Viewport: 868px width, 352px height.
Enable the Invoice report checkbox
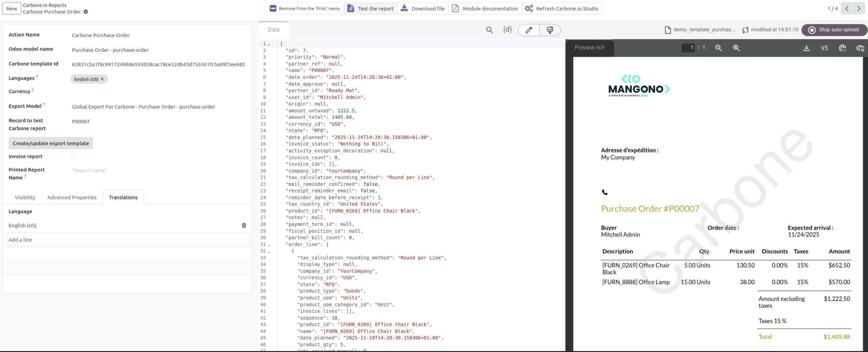pyautogui.click(x=73, y=156)
